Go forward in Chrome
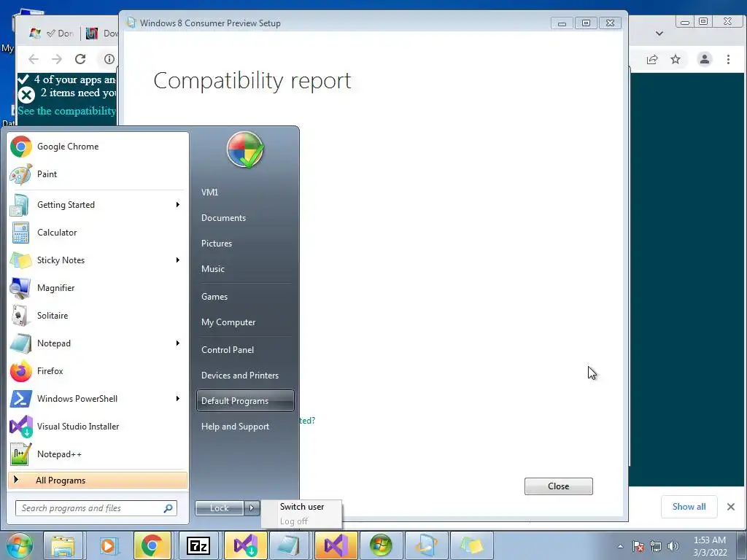 click(x=57, y=59)
